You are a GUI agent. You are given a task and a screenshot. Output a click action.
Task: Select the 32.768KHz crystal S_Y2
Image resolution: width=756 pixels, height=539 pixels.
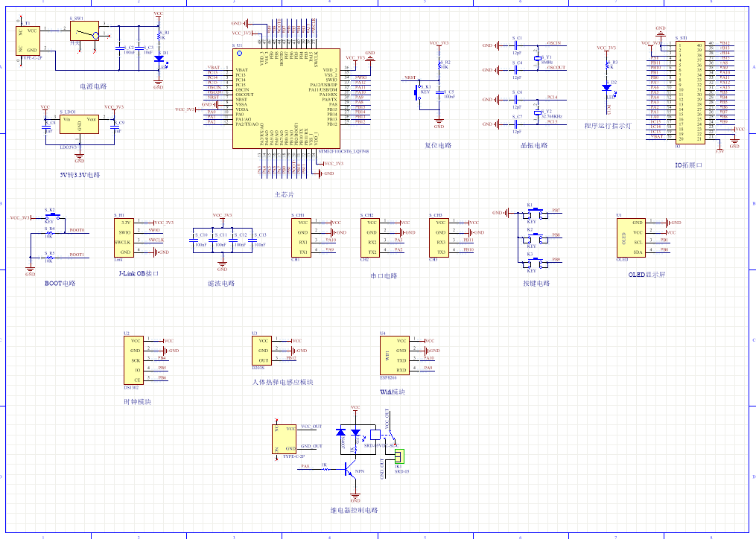pyautogui.click(x=538, y=112)
